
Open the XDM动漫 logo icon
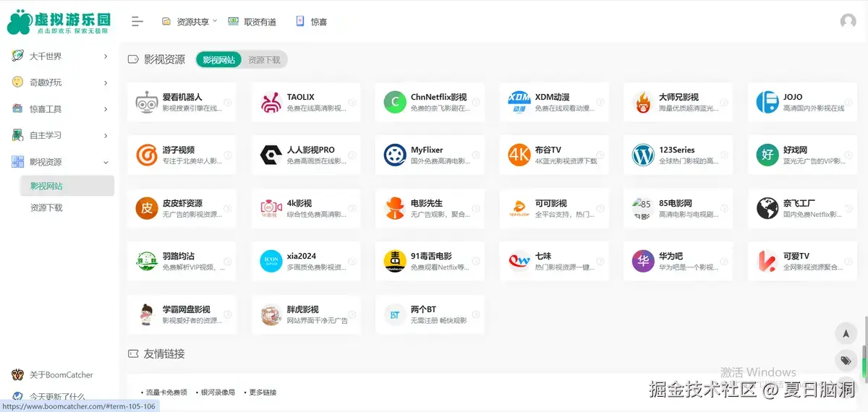pyautogui.click(x=519, y=102)
